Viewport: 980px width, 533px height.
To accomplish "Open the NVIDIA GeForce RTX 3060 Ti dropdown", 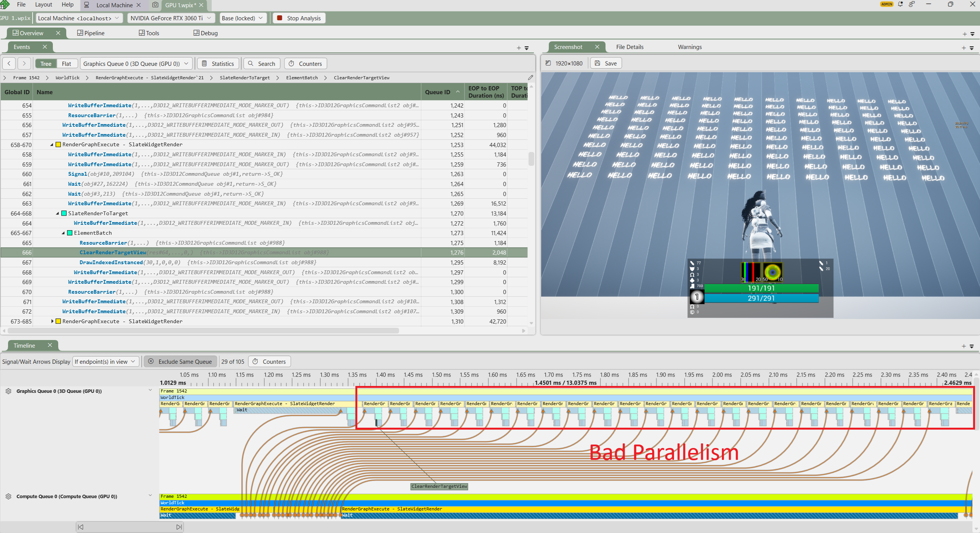I will [x=171, y=18].
